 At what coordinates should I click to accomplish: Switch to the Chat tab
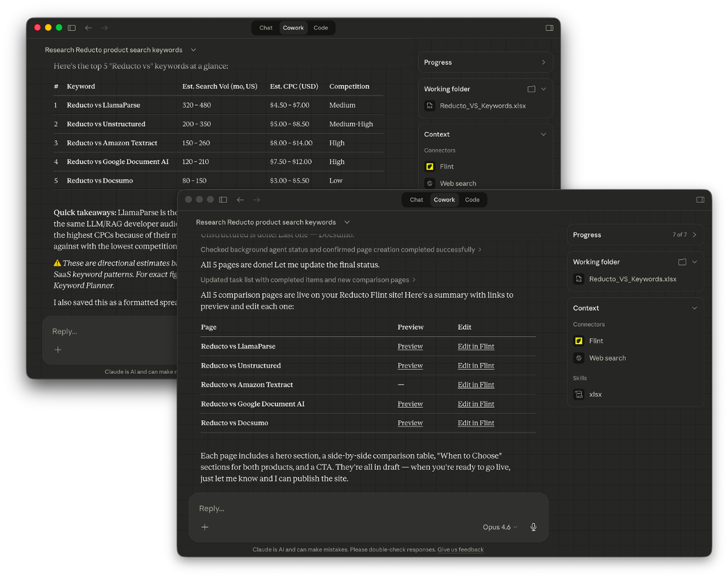[416, 200]
